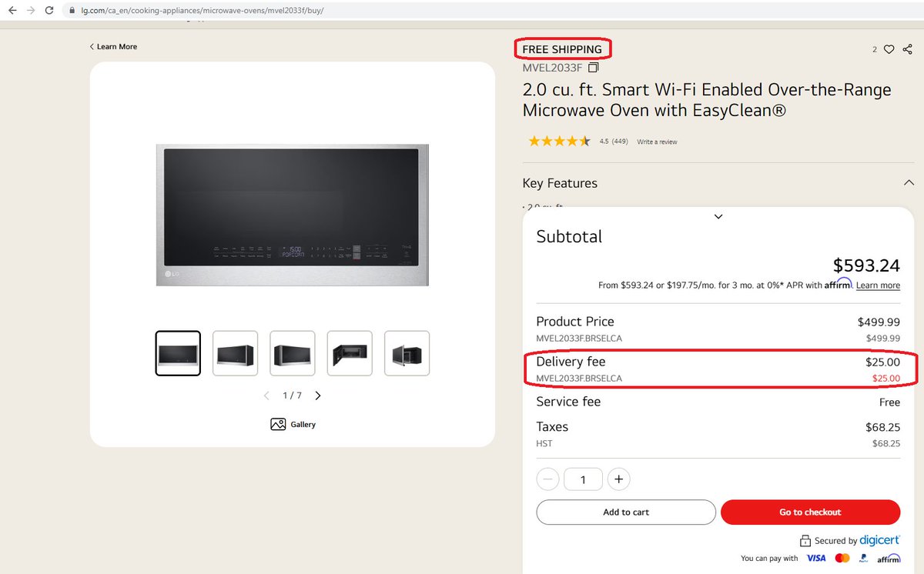Image resolution: width=924 pixels, height=574 pixels.
Task: Click the affirm payment logo at bottom
Action: pos(888,558)
